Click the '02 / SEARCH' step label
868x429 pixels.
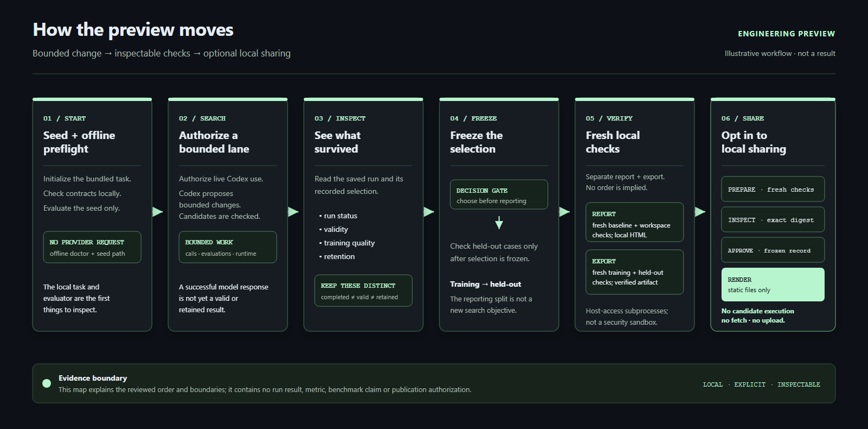pyautogui.click(x=202, y=118)
